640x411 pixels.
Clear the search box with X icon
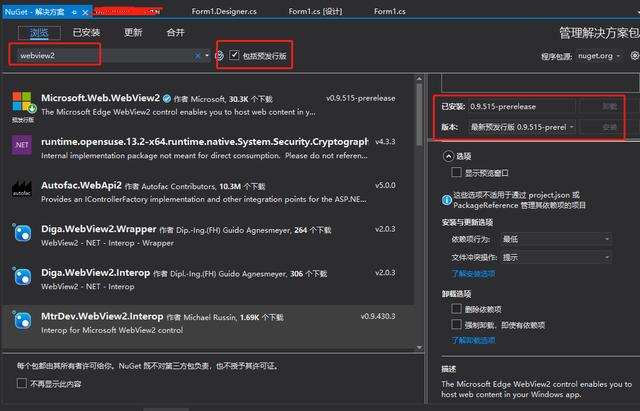(198, 56)
